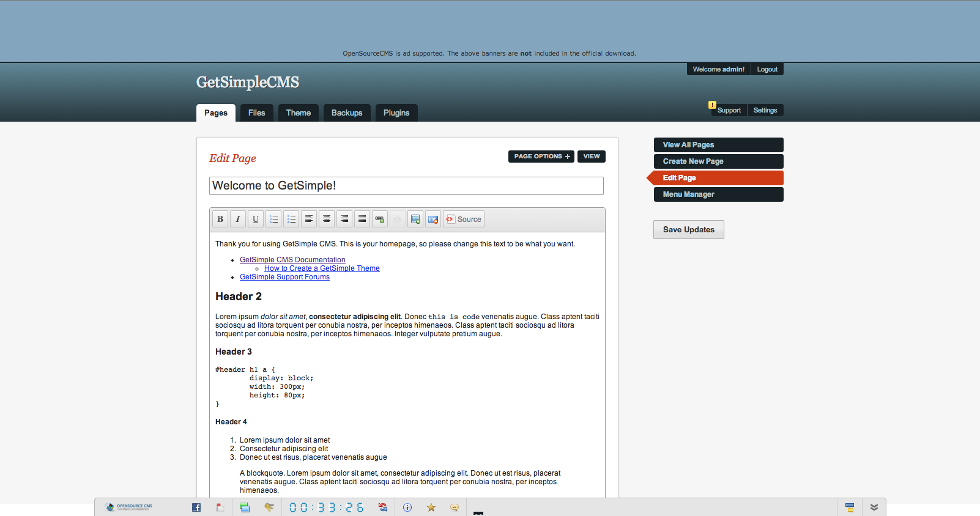Click the green window icon in bottom bar

point(245,507)
